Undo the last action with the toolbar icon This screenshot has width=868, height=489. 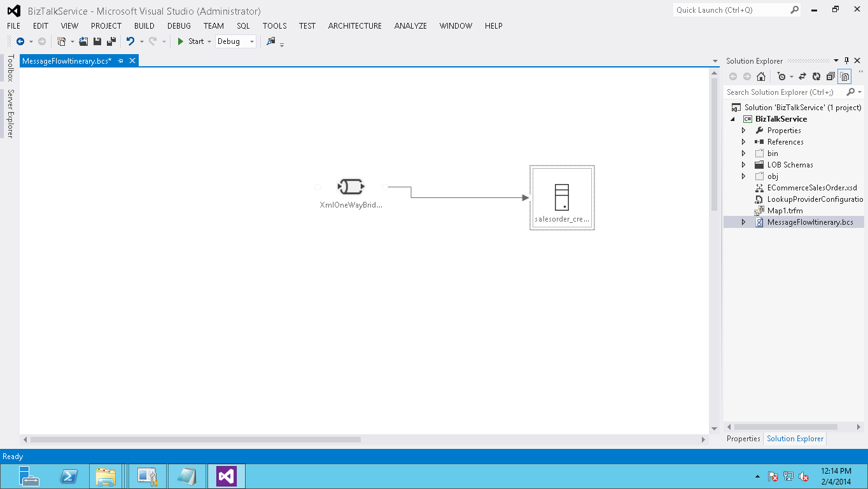coord(130,41)
